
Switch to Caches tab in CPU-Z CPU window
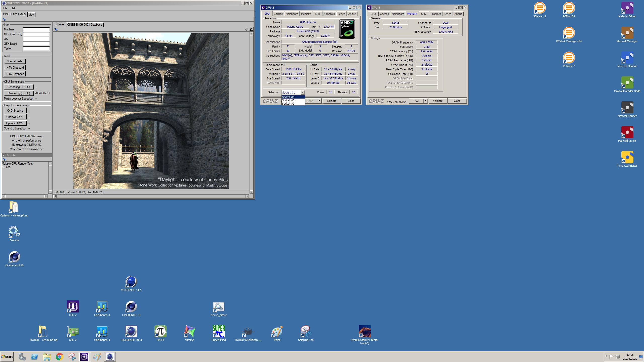click(x=278, y=14)
